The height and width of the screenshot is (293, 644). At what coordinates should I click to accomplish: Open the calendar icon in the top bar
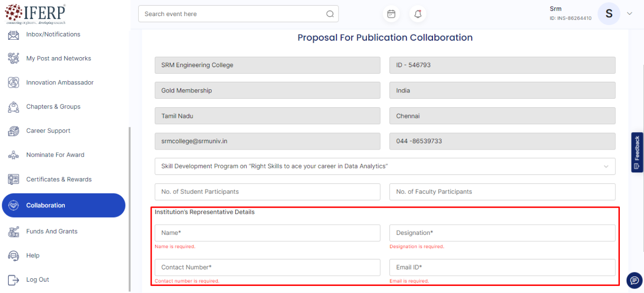[x=391, y=14]
